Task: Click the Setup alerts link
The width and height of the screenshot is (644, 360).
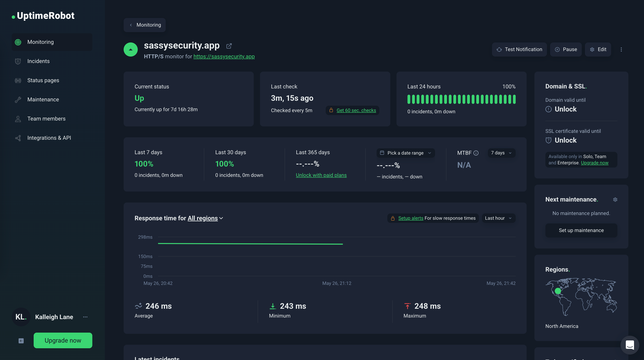Action: coord(411,218)
